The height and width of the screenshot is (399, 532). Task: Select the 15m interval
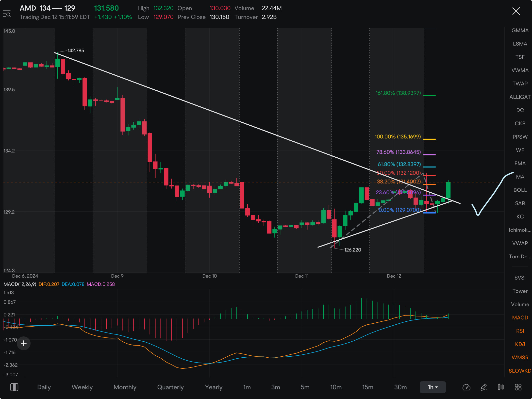click(368, 387)
